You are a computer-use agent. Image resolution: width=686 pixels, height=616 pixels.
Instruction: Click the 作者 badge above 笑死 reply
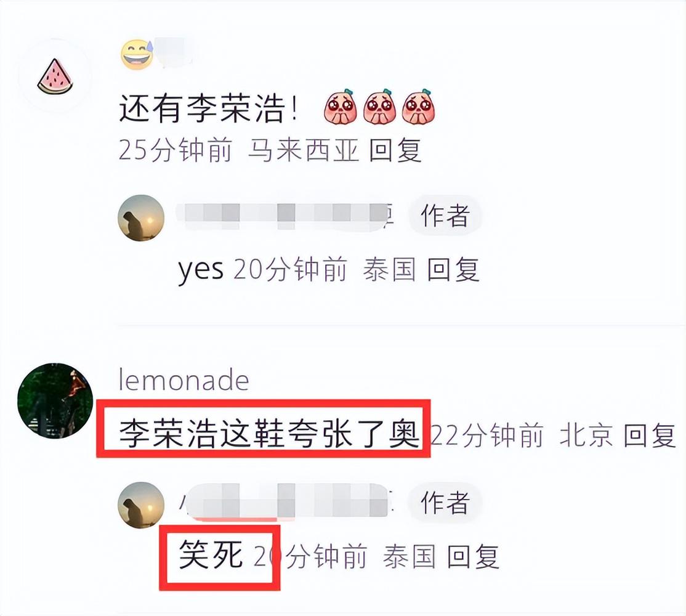[445, 502]
